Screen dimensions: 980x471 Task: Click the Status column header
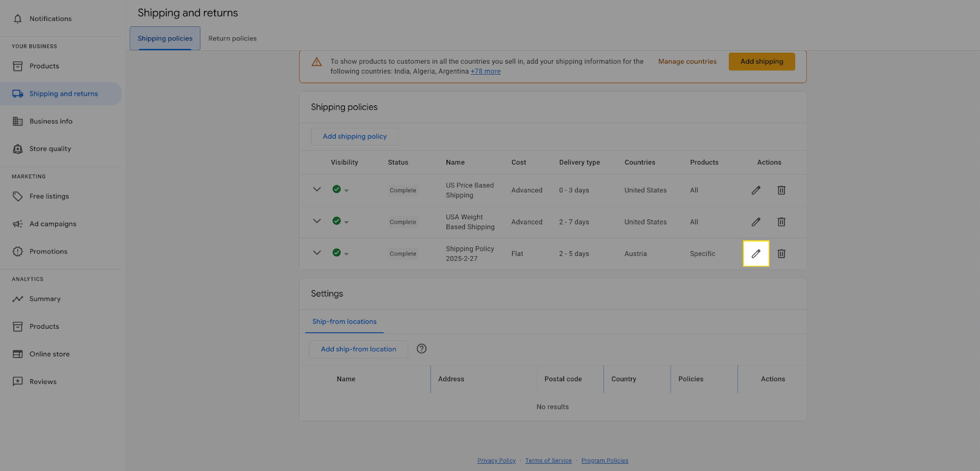398,162
